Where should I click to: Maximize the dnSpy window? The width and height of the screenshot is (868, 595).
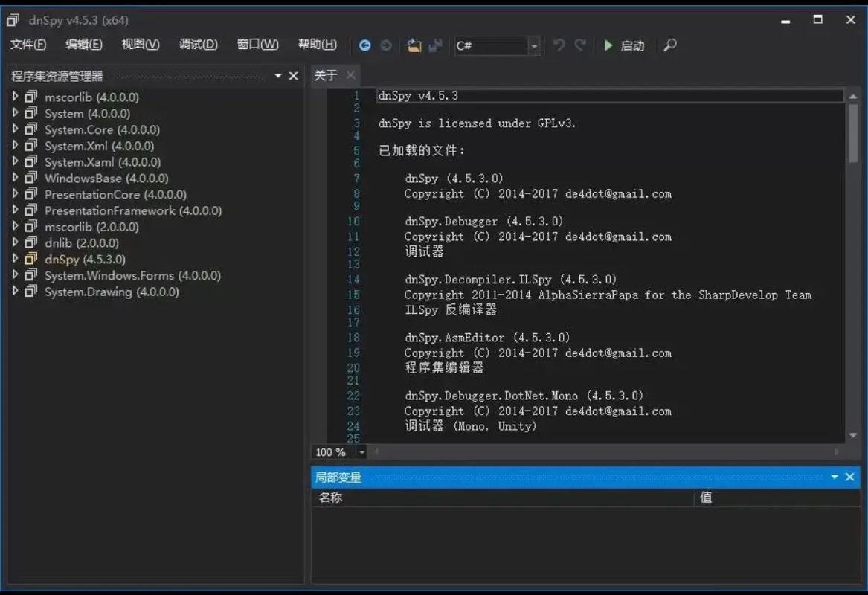tap(817, 20)
